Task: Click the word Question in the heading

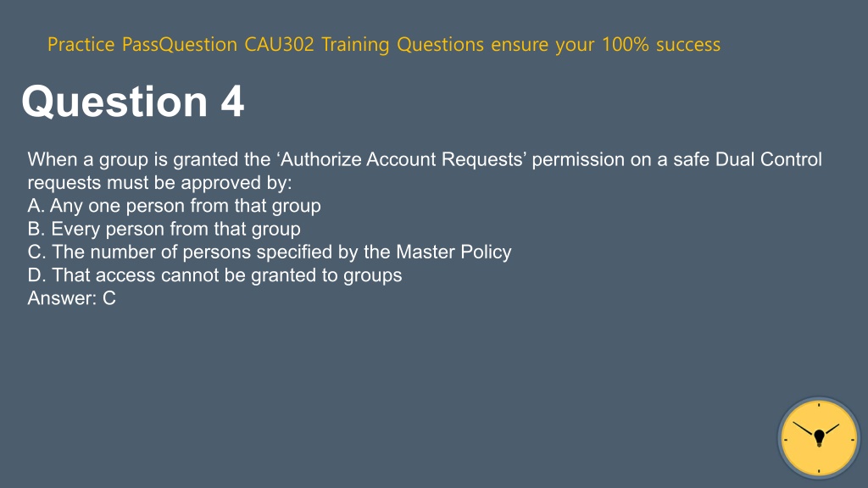Action: pos(114,102)
